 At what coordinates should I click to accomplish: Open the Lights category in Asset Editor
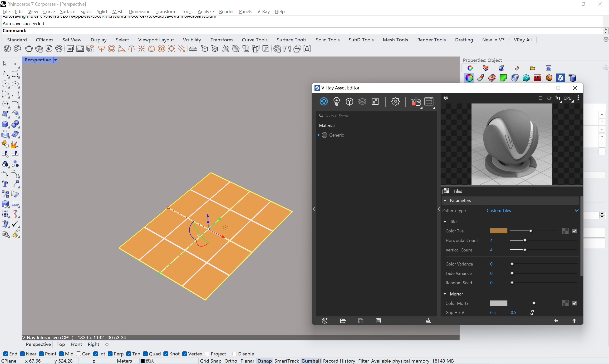(x=337, y=101)
